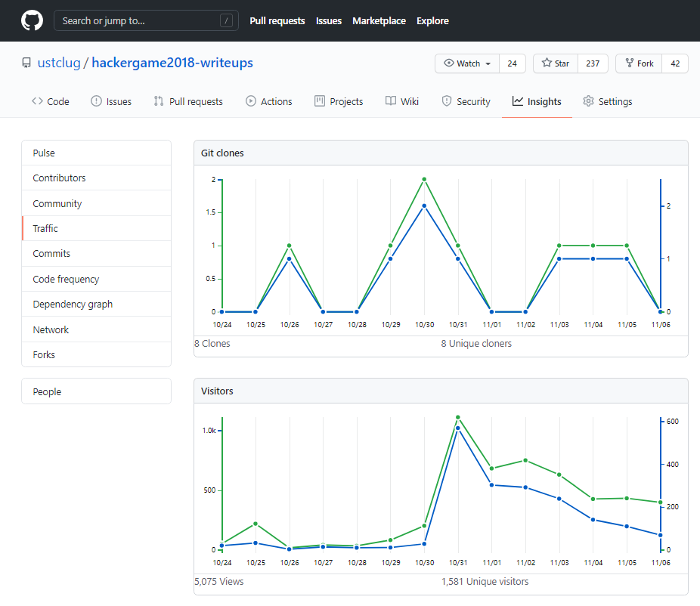Expand the Watch dropdown arrow
Image resolution: width=700 pixels, height=606 pixels.
coord(488,63)
